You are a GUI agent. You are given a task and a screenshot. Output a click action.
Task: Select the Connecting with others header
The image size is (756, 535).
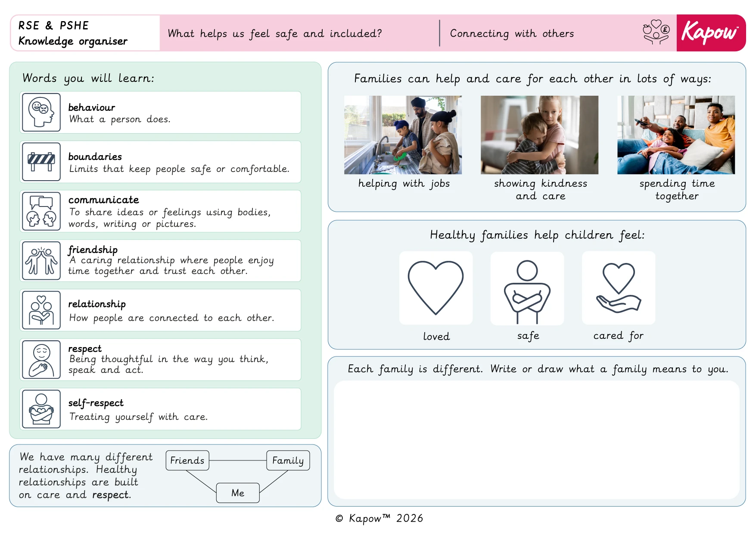(x=512, y=33)
